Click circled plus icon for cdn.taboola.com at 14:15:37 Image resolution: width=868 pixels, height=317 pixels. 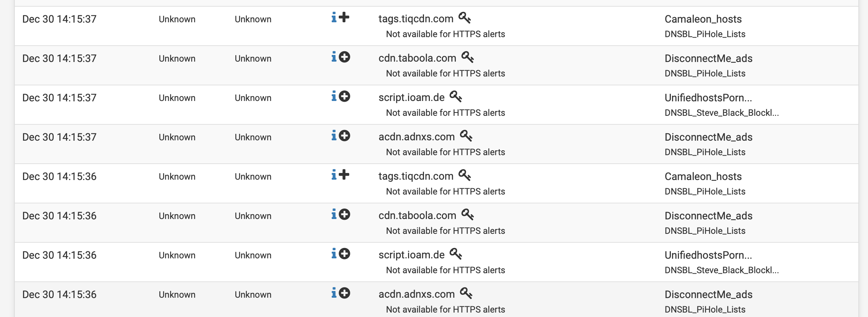coord(345,57)
